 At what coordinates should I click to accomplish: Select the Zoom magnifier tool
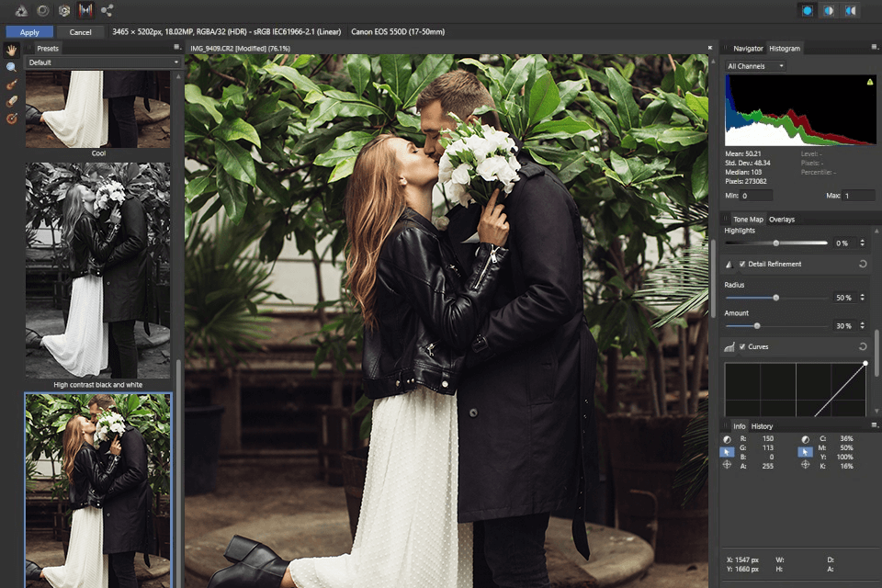tap(11, 67)
